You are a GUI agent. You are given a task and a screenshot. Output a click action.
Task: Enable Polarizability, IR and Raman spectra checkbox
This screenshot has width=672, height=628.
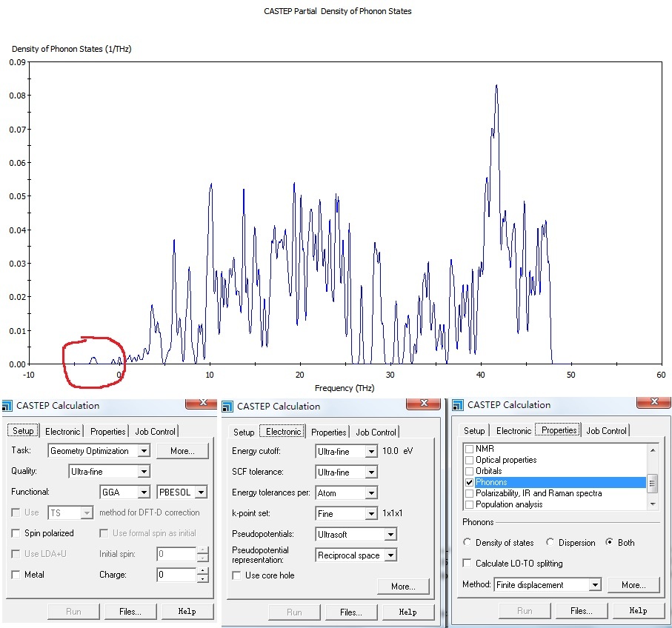tap(469, 493)
